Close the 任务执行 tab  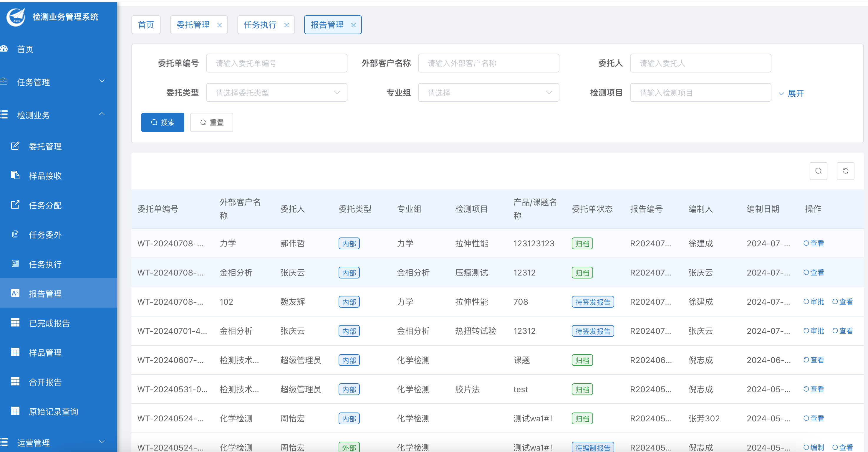click(286, 25)
